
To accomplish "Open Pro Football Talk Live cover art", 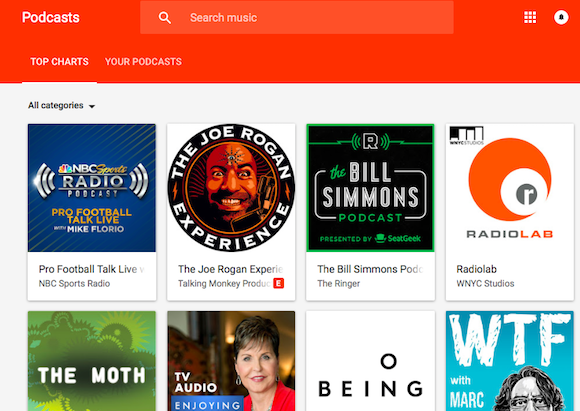I will pos(92,188).
